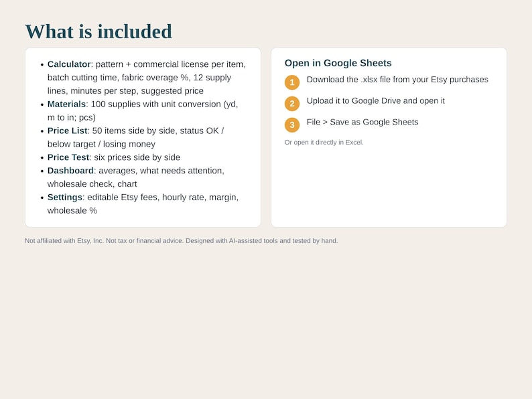The width and height of the screenshot is (532, 399).
Task: Click the orange step 2 circle
Action: pyautogui.click(x=291, y=104)
